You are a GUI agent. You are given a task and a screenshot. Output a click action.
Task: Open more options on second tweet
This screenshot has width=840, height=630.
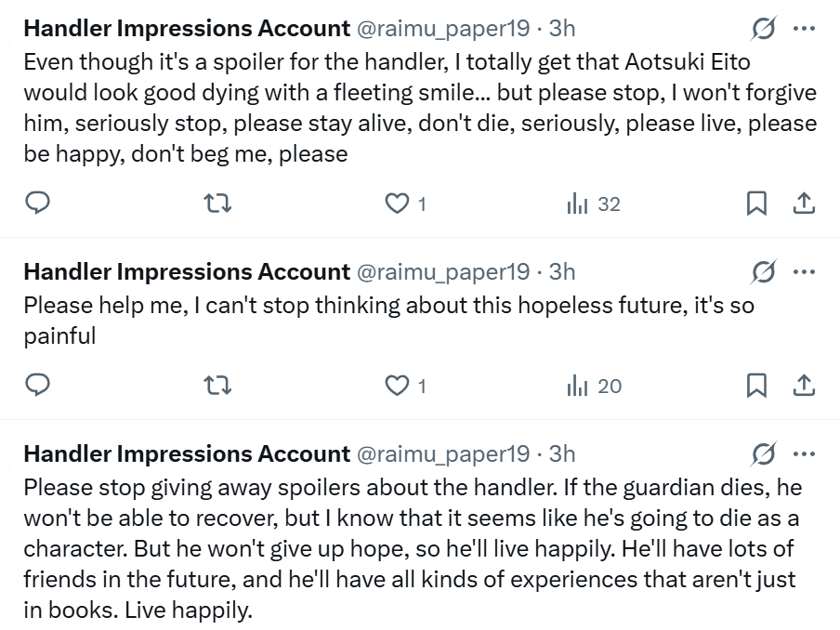[803, 271]
